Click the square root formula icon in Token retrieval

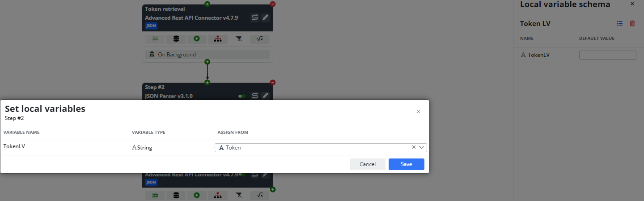pyautogui.click(x=259, y=39)
